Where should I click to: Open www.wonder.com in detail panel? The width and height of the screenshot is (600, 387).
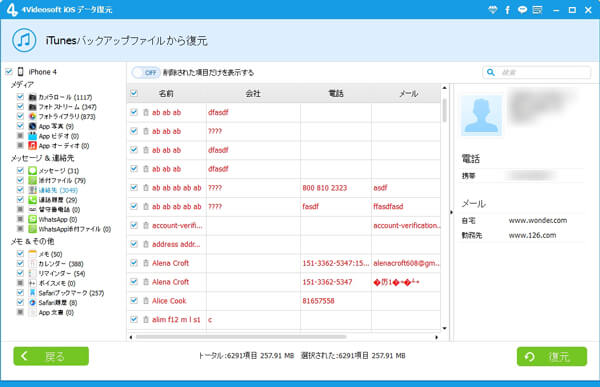(x=538, y=220)
